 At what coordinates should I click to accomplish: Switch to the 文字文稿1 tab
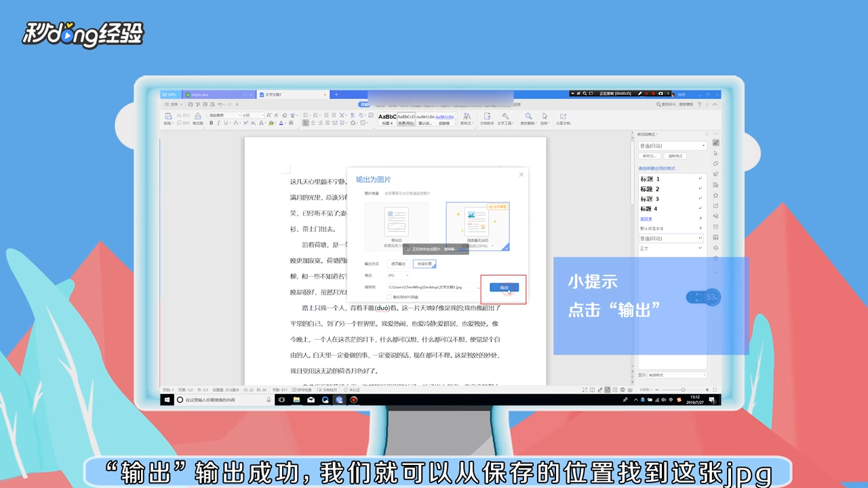tap(292, 95)
